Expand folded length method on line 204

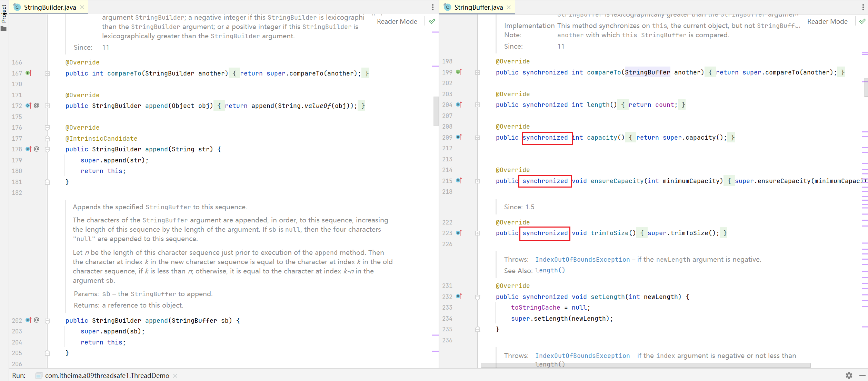coord(478,105)
